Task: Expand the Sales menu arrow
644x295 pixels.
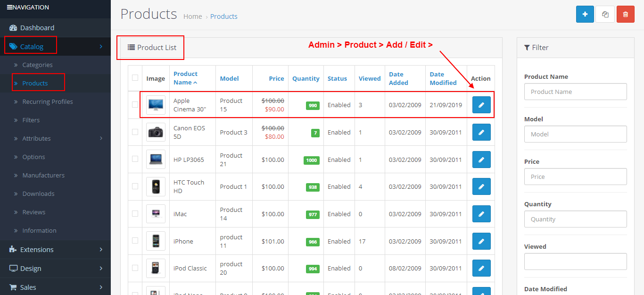Action: pyautogui.click(x=101, y=287)
